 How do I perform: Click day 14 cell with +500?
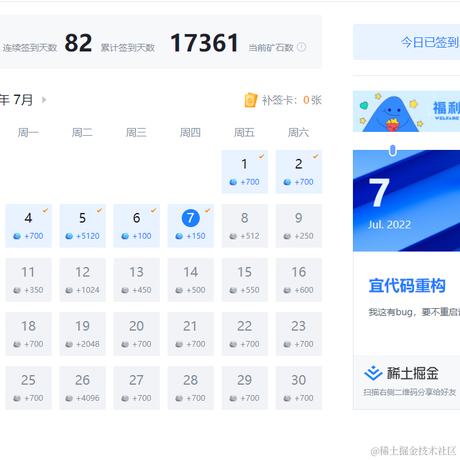pyautogui.click(x=191, y=280)
